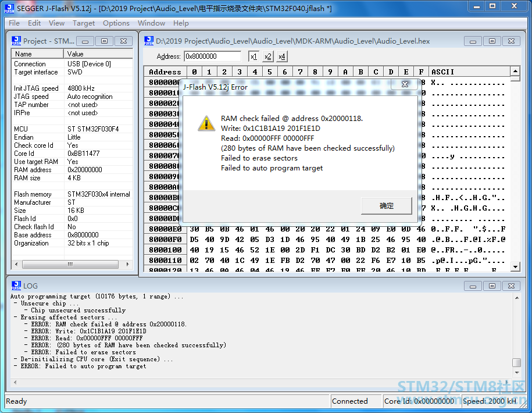Click the LOG panel horizontal scroll left arrow
Viewport: 532px width, 413px height.
(15, 382)
